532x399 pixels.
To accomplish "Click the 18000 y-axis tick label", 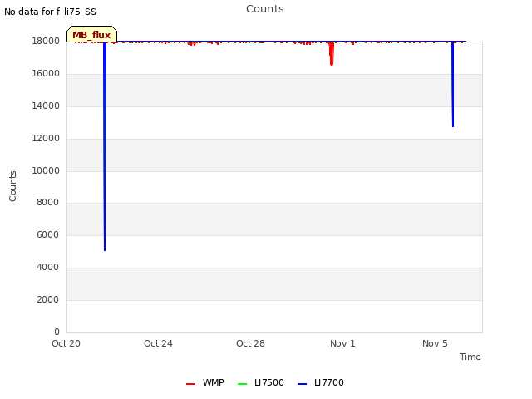I will [46, 41].
